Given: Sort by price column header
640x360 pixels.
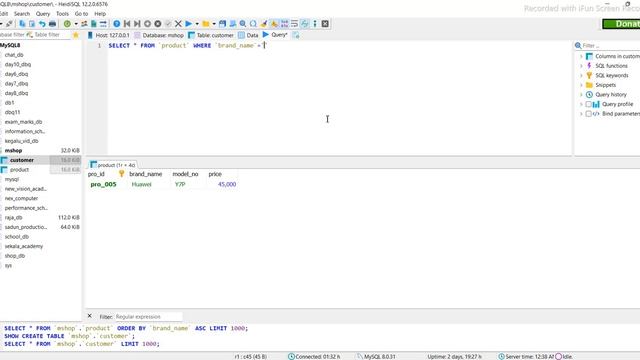Looking at the screenshot, I should click(x=215, y=174).
